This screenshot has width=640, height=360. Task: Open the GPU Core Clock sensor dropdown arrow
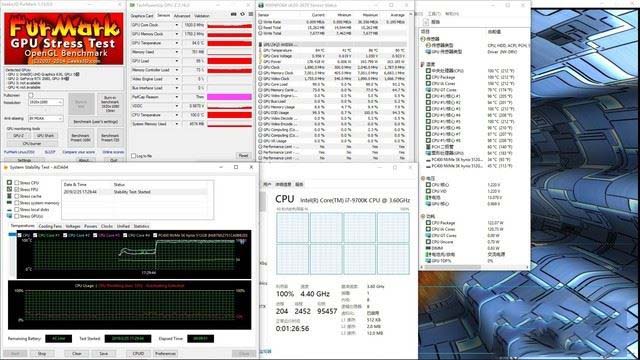tap(177, 25)
